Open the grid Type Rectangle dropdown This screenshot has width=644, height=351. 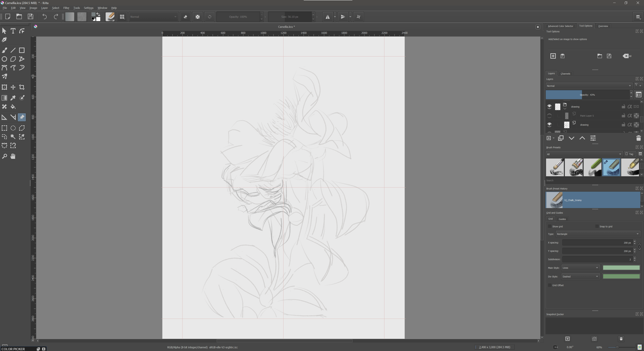click(598, 234)
